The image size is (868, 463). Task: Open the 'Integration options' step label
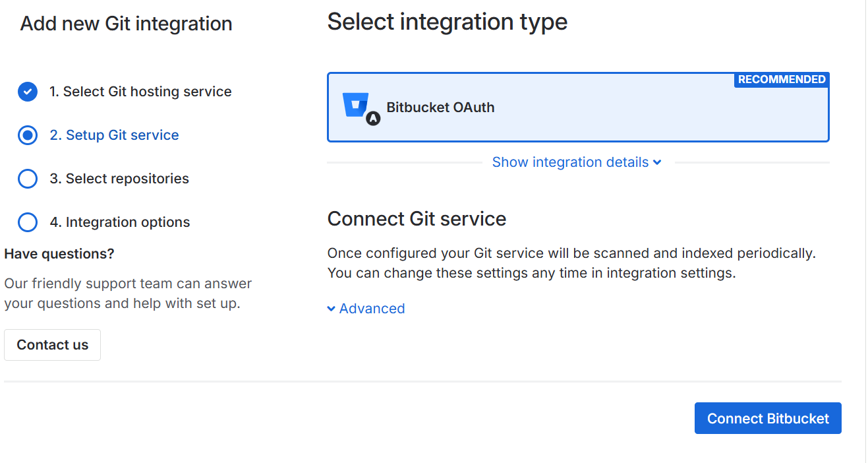(x=120, y=222)
